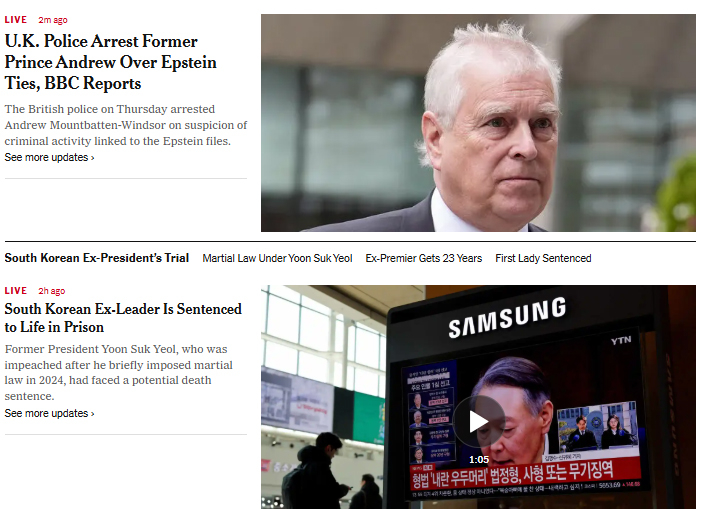Click See more updates under Yoon story
This screenshot has height=509, width=704.
(x=49, y=413)
